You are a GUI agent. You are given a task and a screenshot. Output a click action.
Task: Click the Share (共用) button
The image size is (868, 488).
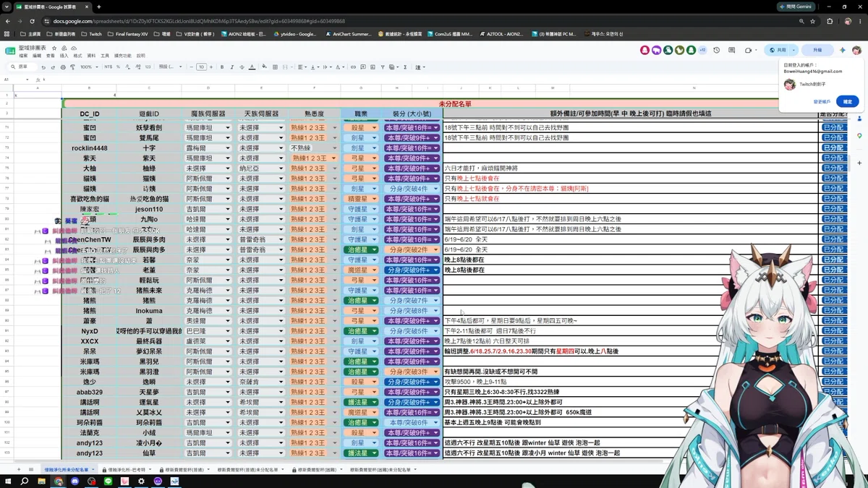coord(778,51)
